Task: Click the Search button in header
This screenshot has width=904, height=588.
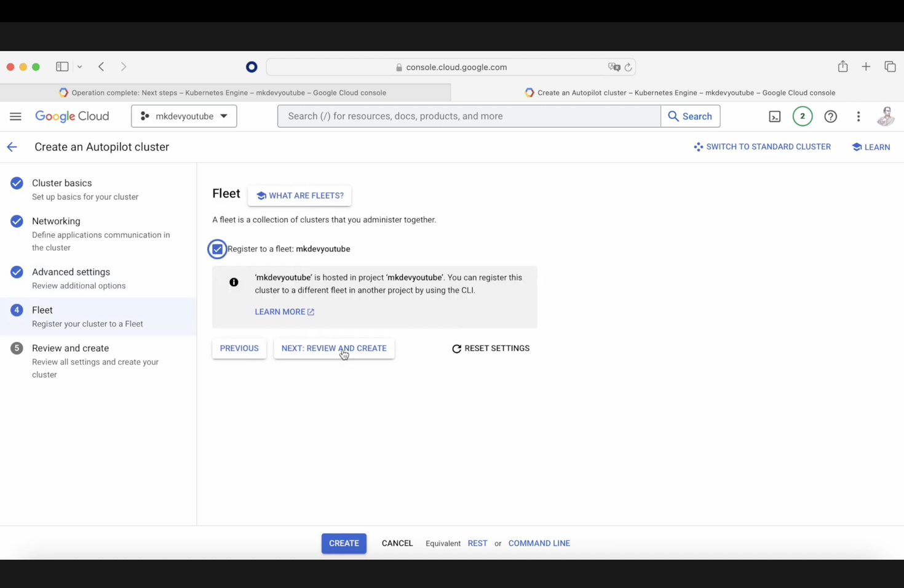Action: pyautogui.click(x=690, y=116)
